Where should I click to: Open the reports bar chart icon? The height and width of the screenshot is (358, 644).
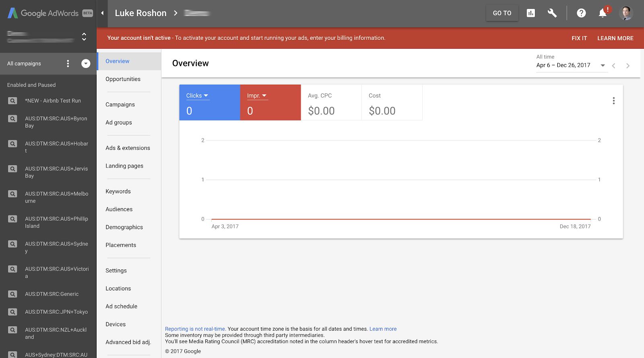pyautogui.click(x=531, y=13)
